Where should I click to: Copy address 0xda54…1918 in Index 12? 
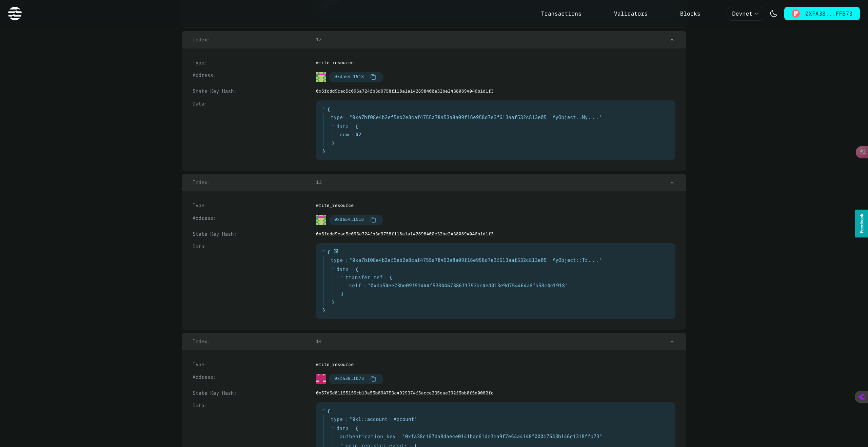click(x=373, y=77)
